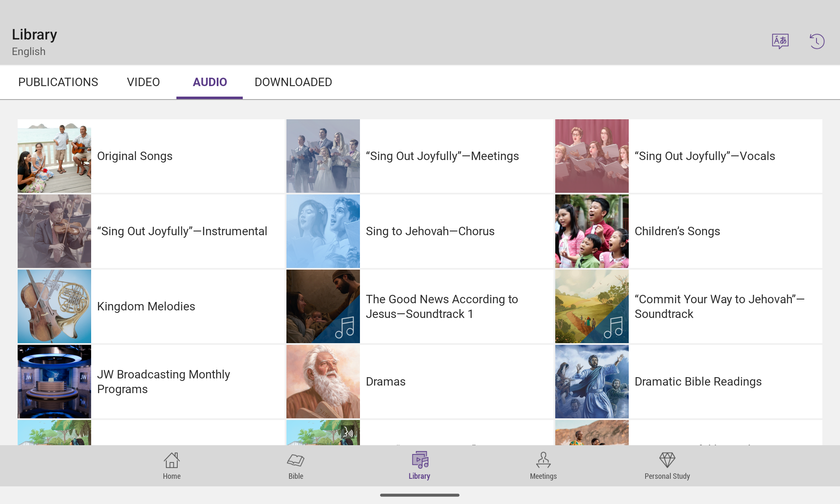Open the Downloaded tab

pos(293,82)
